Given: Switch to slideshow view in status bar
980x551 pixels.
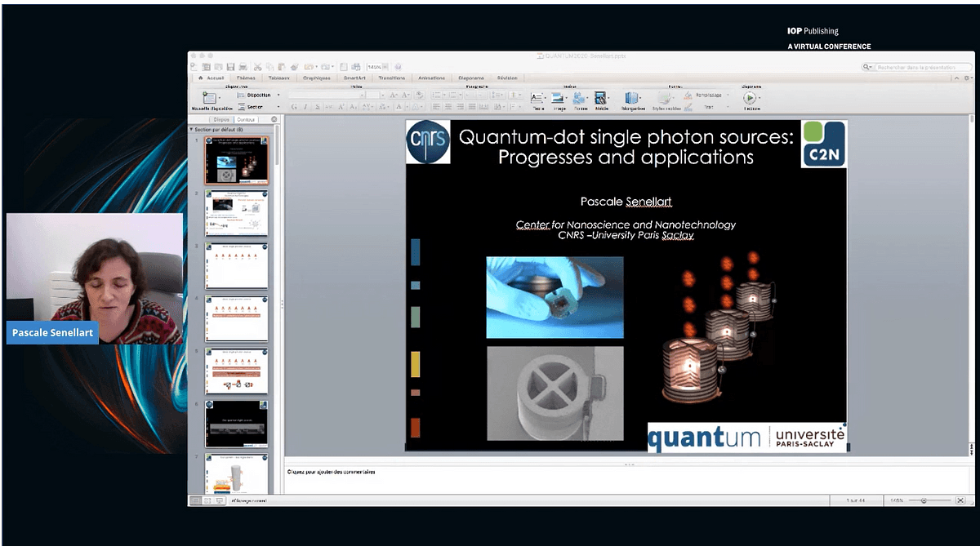Looking at the screenshot, I should [x=219, y=500].
